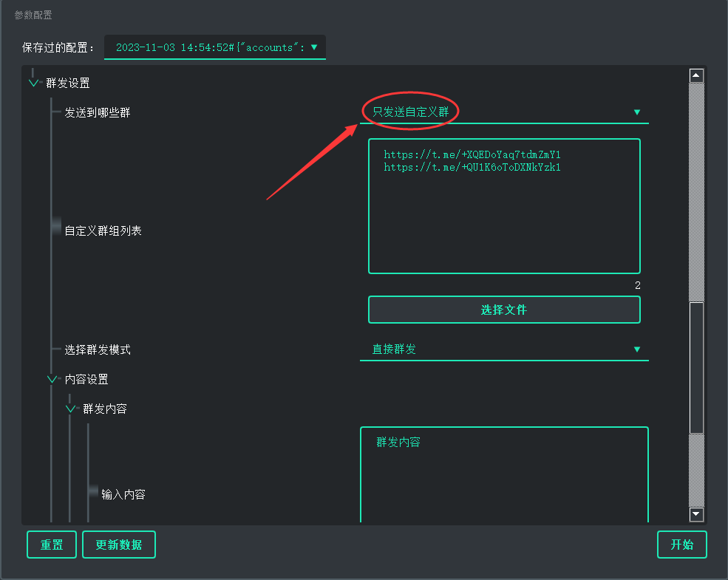Collapse the 群发设置 tree chevron
Image resolution: width=728 pixels, height=580 pixels.
34,83
